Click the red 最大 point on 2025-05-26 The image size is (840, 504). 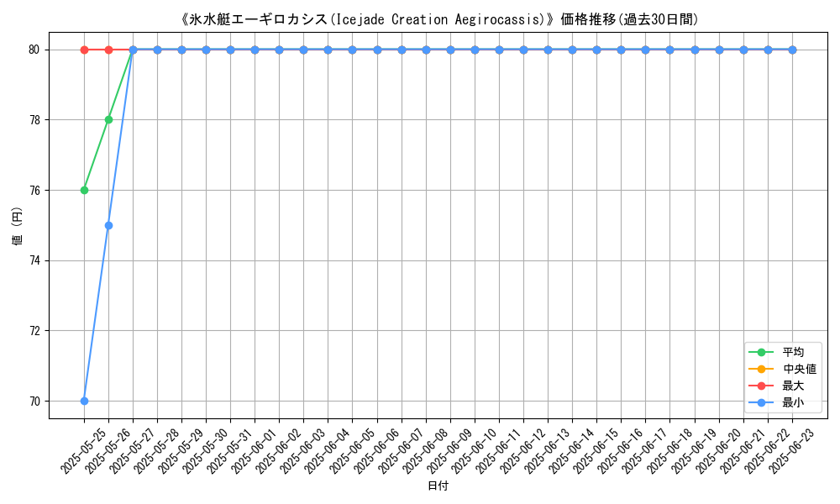[108, 50]
